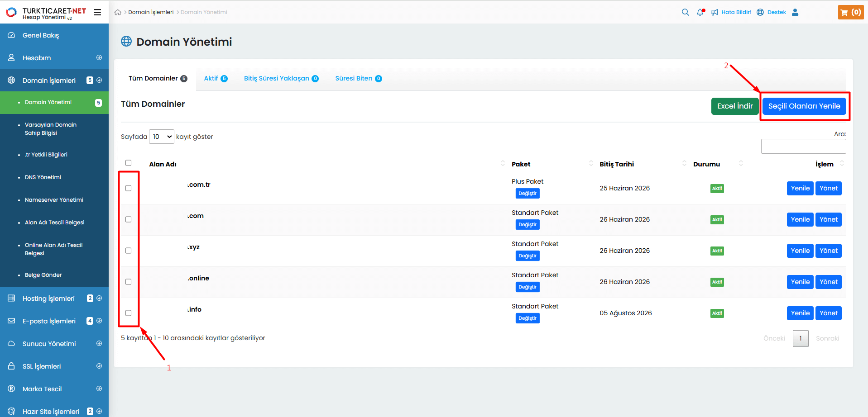Check the box for the .com.tr domain

pyautogui.click(x=129, y=188)
